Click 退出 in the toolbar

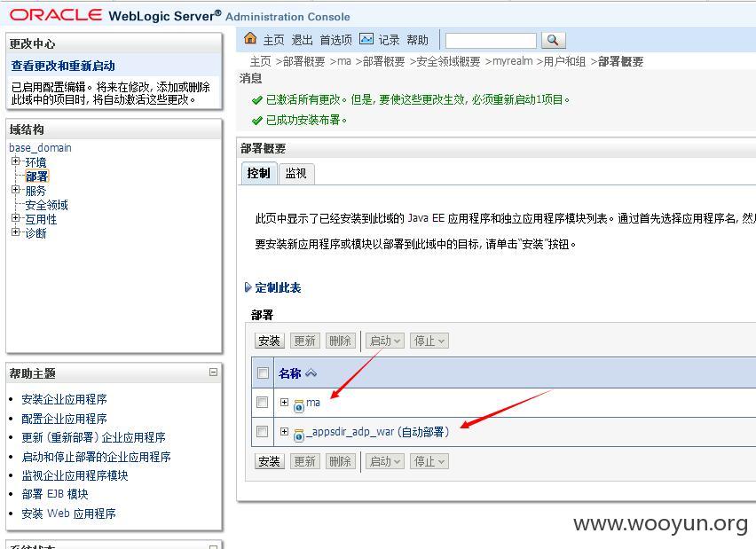[303, 40]
